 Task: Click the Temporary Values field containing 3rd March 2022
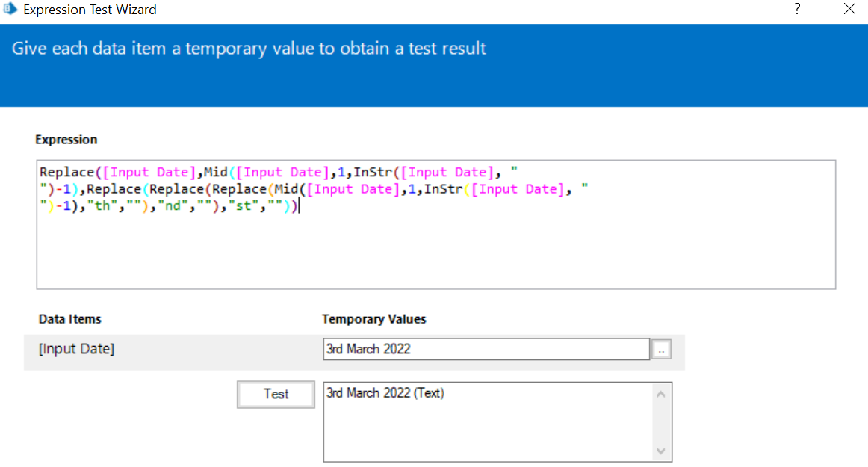click(x=486, y=349)
